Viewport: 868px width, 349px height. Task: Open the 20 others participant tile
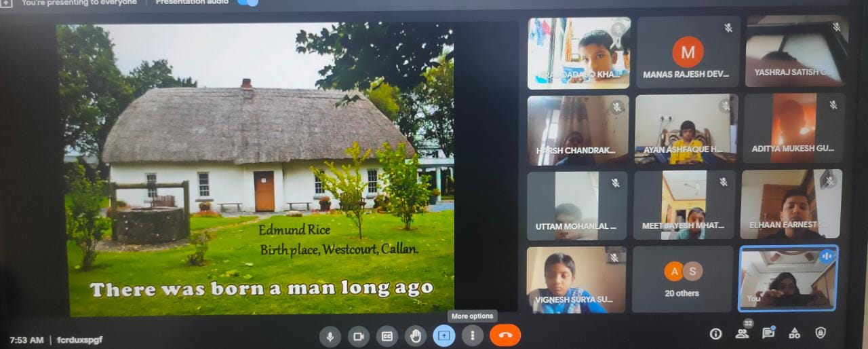coord(682,279)
